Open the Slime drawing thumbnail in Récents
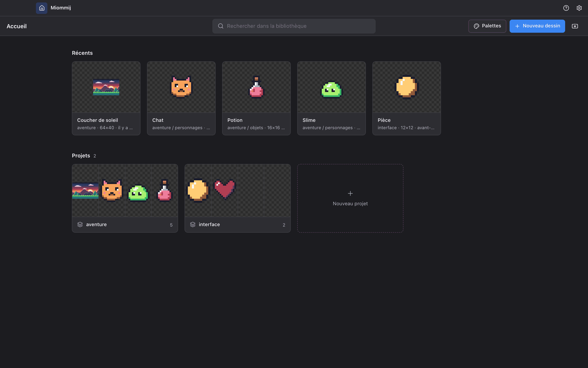This screenshot has height=368, width=588. (x=331, y=87)
